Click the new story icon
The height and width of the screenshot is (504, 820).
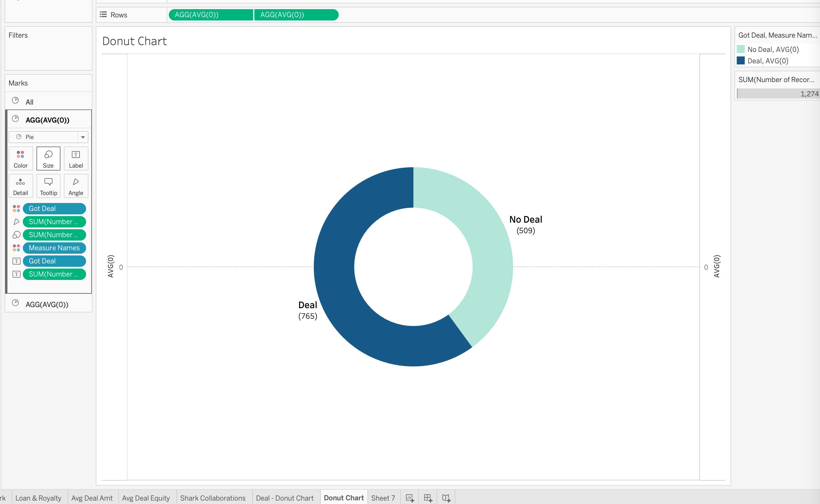click(x=446, y=498)
